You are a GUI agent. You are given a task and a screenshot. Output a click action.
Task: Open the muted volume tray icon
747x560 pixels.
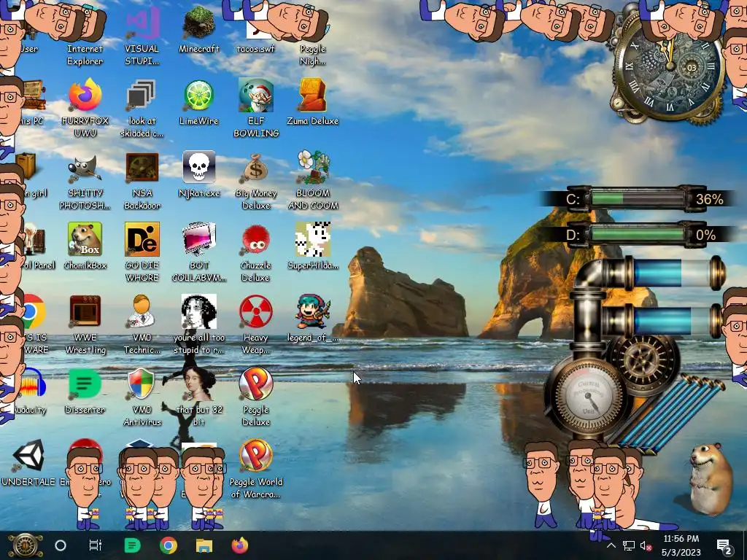point(646,545)
